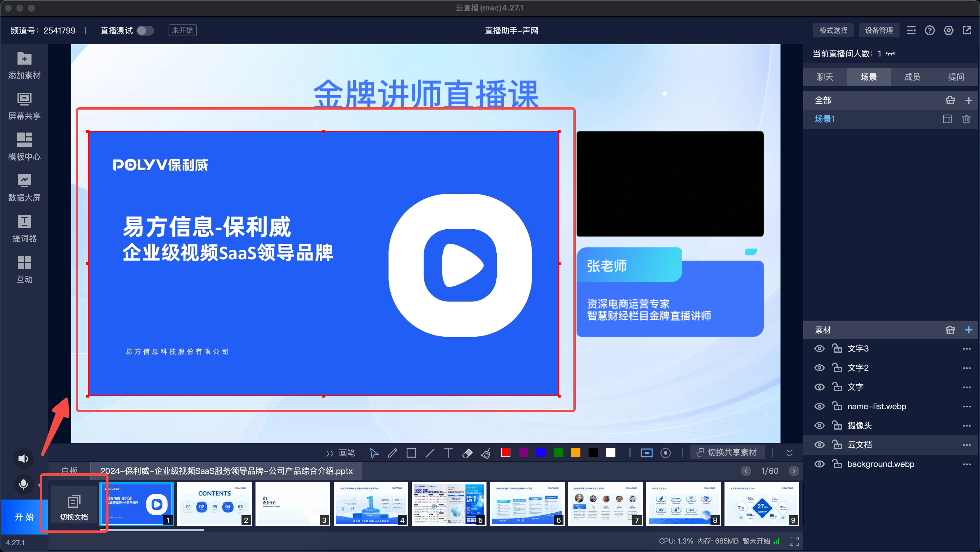The image size is (980, 552).
Task: Toggle viewer count visibility eye icon
Action: coord(890,54)
